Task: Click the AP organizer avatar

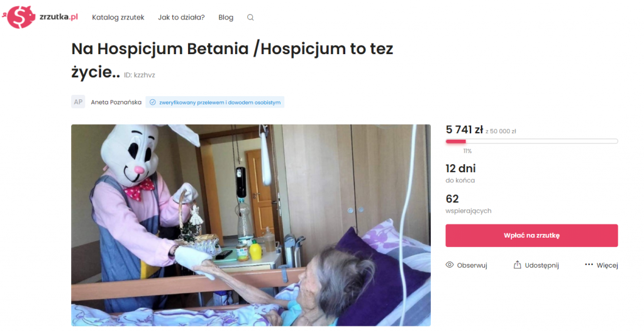Action: (78, 102)
